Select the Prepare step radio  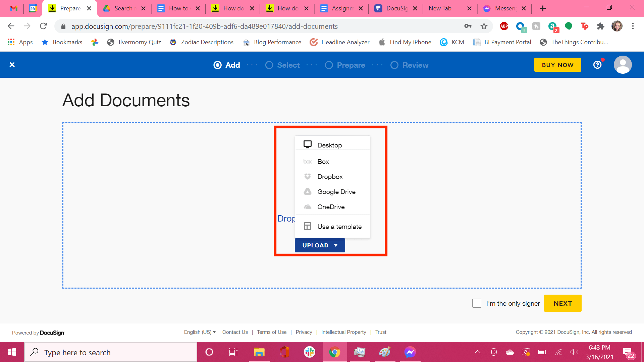pos(329,65)
